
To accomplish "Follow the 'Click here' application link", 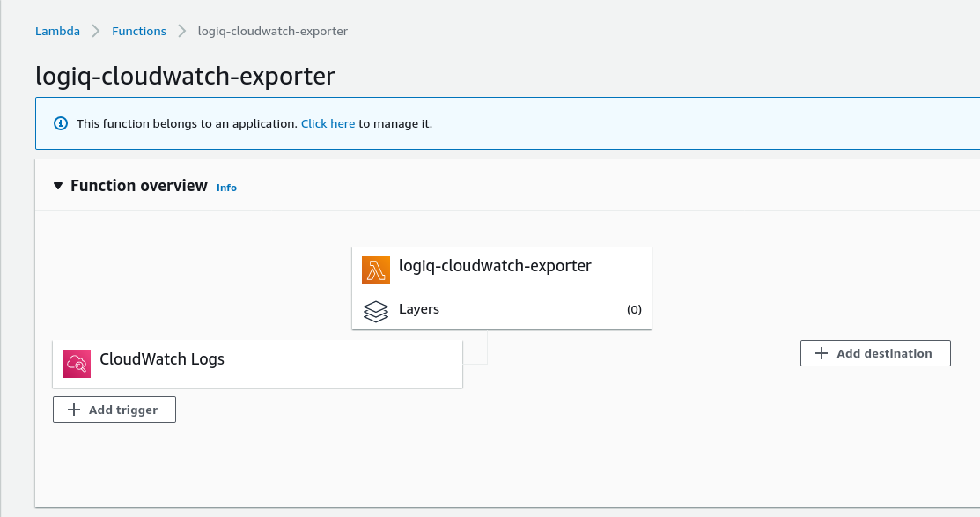I will coord(328,124).
